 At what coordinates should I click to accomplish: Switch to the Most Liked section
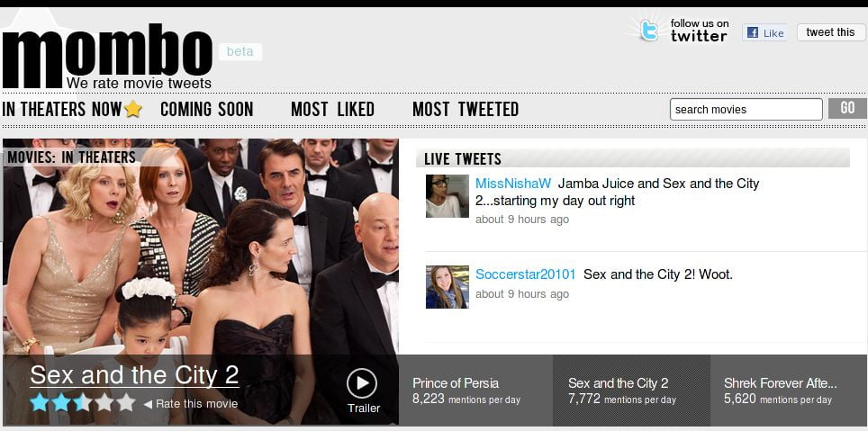332,110
